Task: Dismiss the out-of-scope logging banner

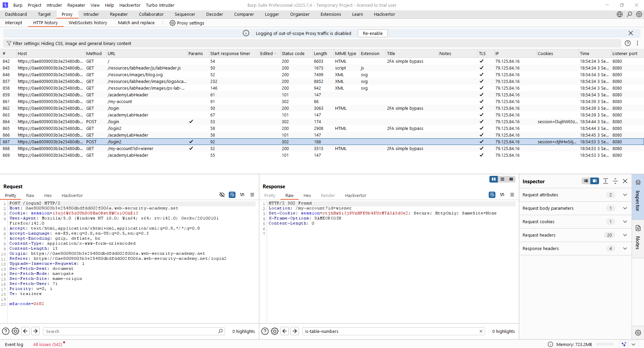Action: pos(631,33)
